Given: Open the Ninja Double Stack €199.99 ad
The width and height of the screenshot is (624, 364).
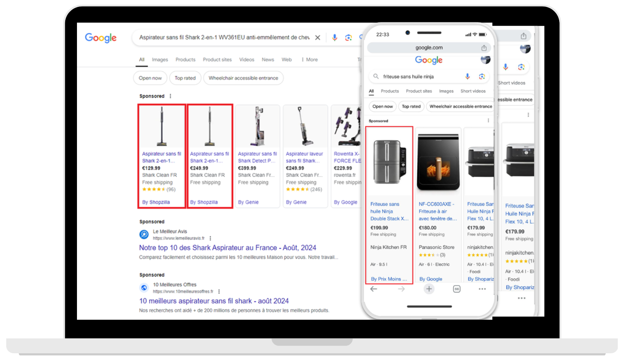Looking at the screenshot, I should pyautogui.click(x=389, y=205).
